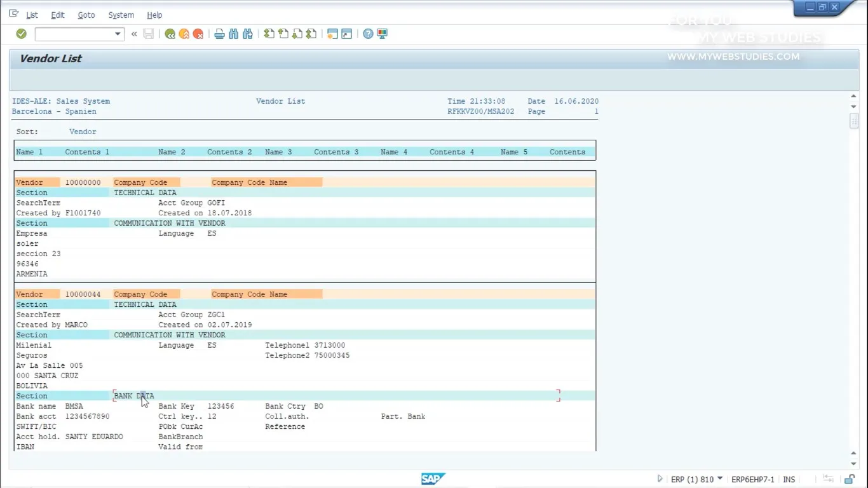Select the BANK DATA section heading
Screen dimensions: 868x488
[x=134, y=396]
